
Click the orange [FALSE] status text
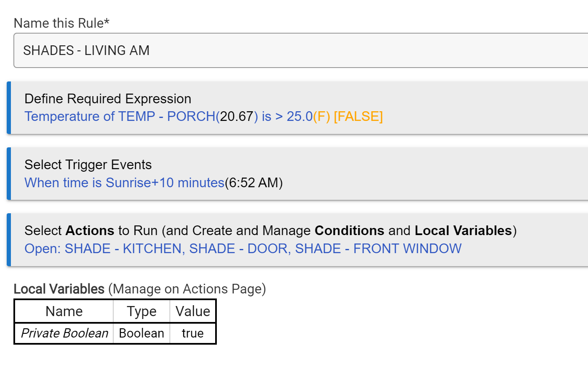coord(358,116)
